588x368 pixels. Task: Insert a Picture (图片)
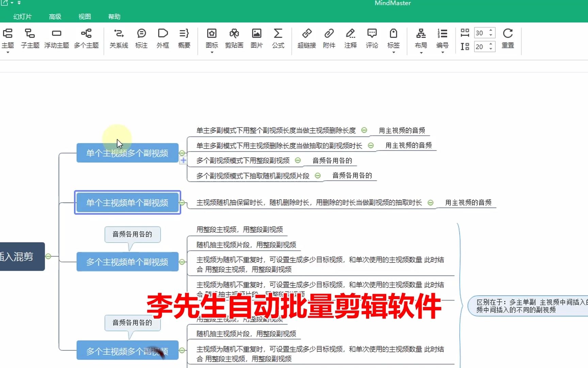pyautogui.click(x=257, y=39)
